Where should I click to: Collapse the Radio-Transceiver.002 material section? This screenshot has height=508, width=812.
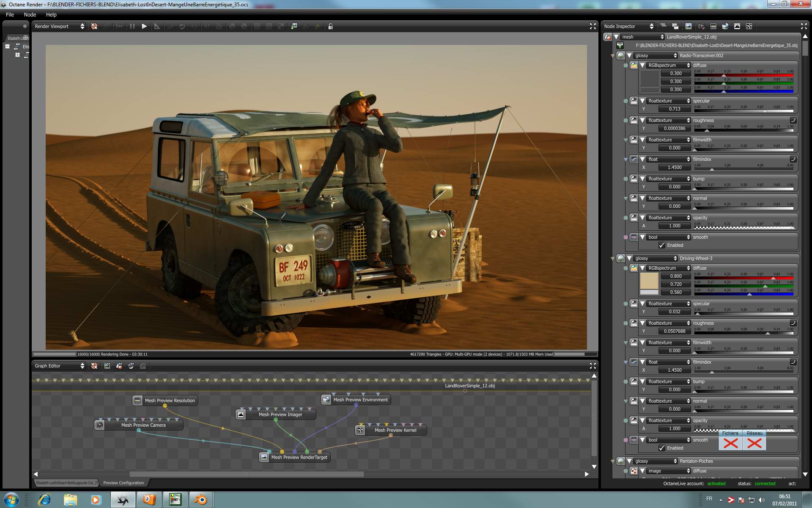point(629,55)
